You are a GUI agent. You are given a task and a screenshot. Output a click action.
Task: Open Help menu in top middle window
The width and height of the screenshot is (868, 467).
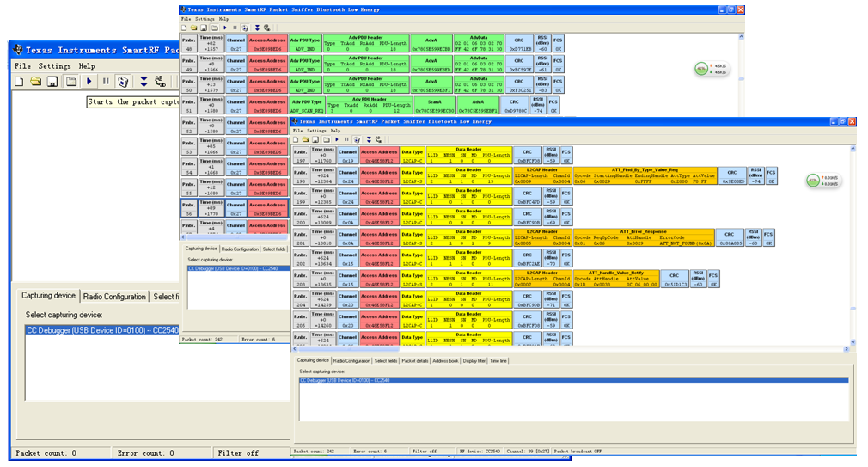click(223, 19)
